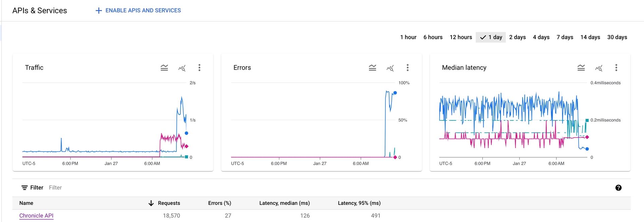Open the Chronicle API link
Image resolution: width=644 pixels, height=222 pixels.
36,216
